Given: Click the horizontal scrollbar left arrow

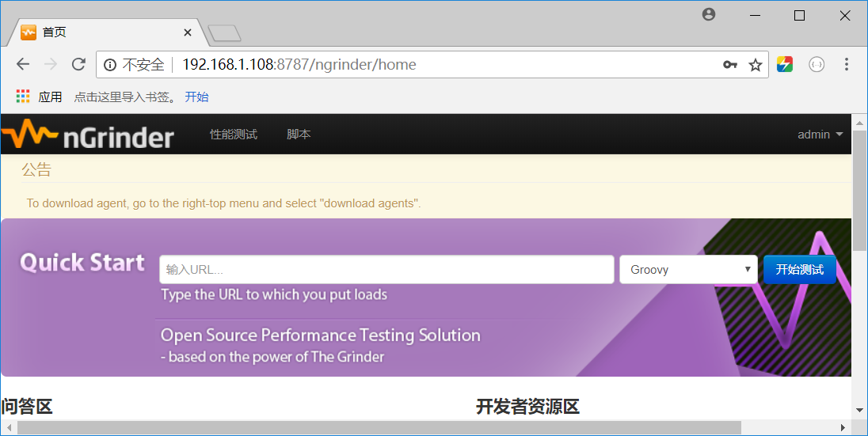Looking at the screenshot, I should point(9,428).
